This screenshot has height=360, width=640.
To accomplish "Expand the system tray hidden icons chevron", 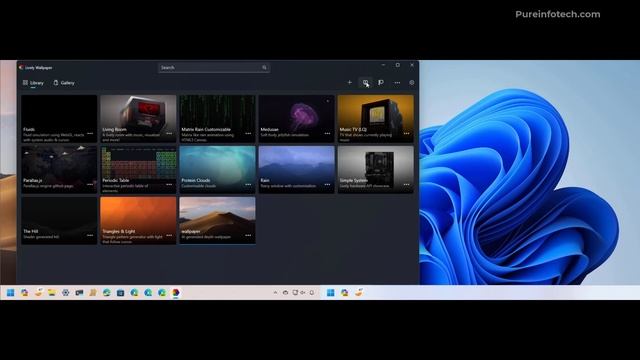I will pos(276,293).
